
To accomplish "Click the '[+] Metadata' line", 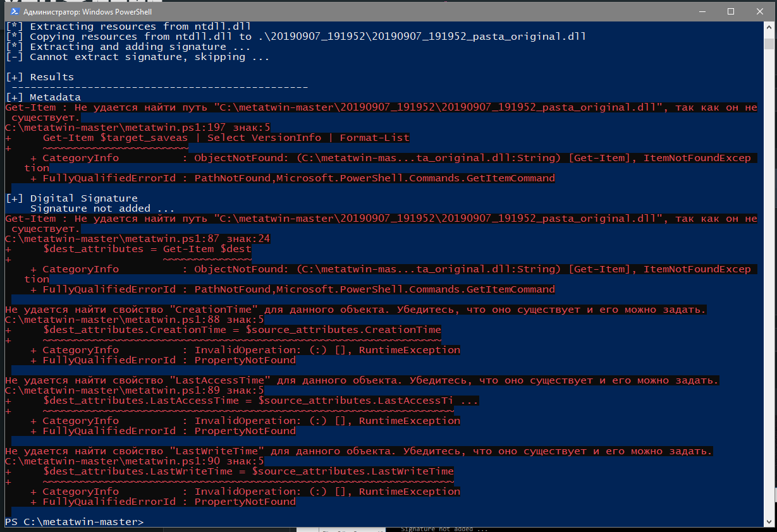I will 43,97.
